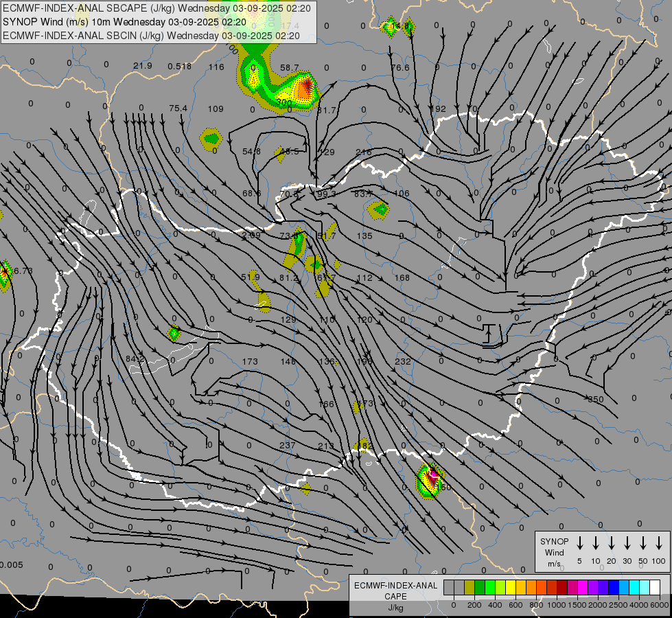
Task: Click the map value 2.09
Action: 251,235
